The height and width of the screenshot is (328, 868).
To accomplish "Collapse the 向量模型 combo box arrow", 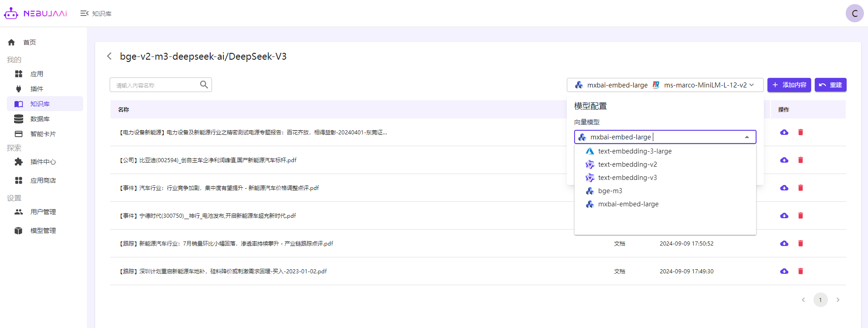I will pos(747,137).
